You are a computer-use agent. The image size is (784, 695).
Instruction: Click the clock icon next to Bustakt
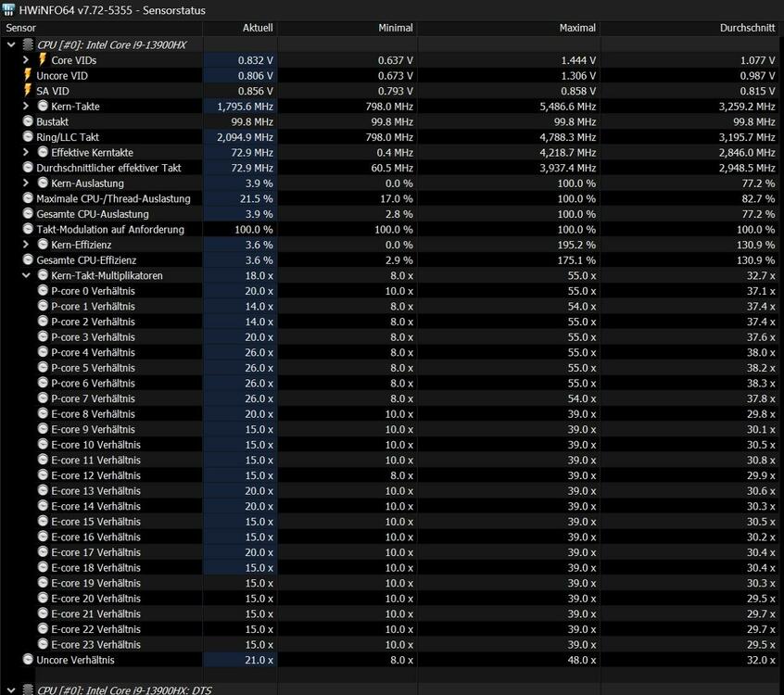point(28,121)
